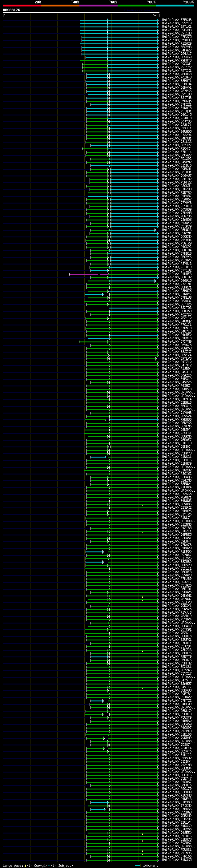This screenshot has height=868, width=197.
Task: Click the UniRef100_Q1I596 label
Action: pyautogui.click(x=177, y=854)
